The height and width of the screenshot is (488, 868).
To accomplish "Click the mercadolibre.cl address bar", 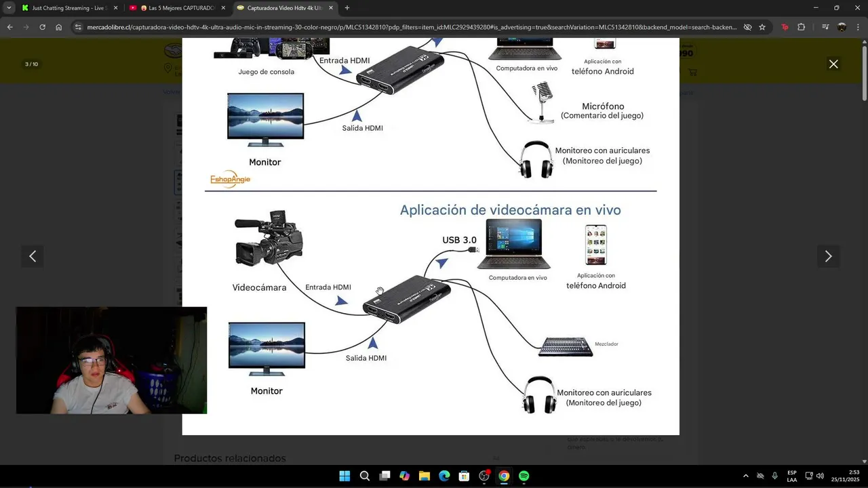I will tap(411, 27).
